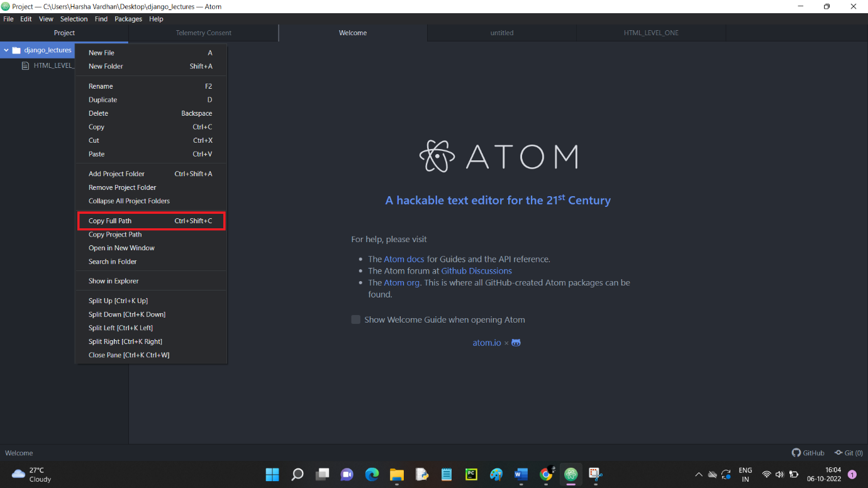Collapse the django_lectures folder chevron

6,50
